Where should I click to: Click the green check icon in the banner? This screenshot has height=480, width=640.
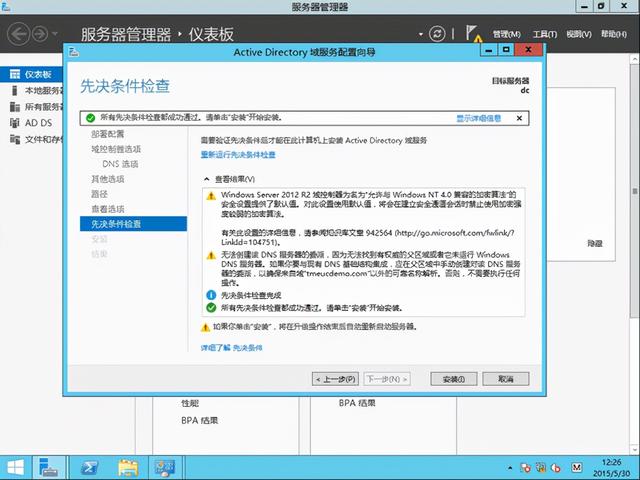(x=91, y=118)
